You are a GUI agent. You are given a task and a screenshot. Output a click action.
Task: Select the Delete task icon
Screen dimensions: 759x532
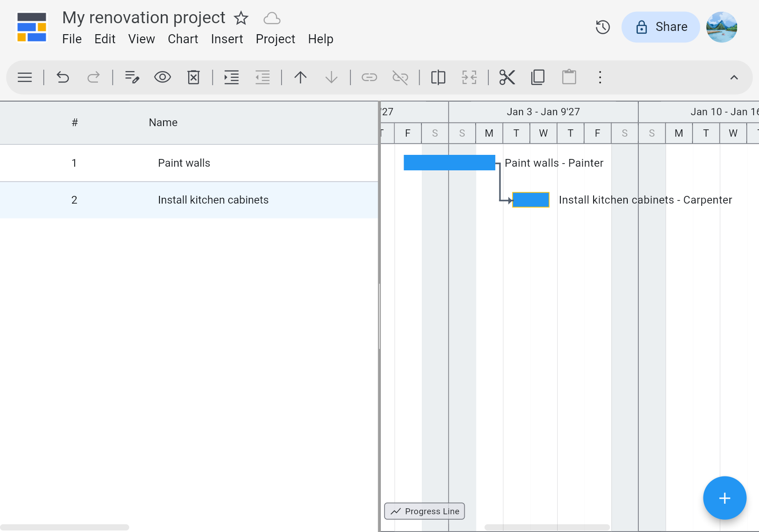193,77
